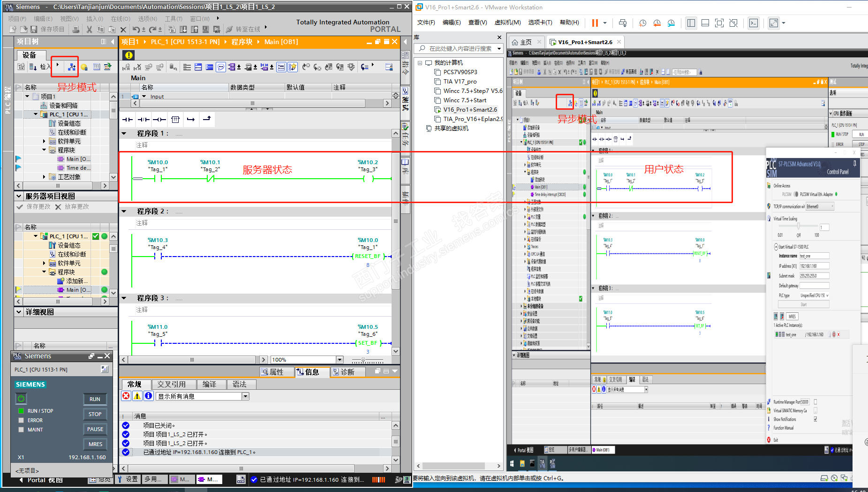Select 设备和网络 in project tree

pyautogui.click(x=64, y=106)
